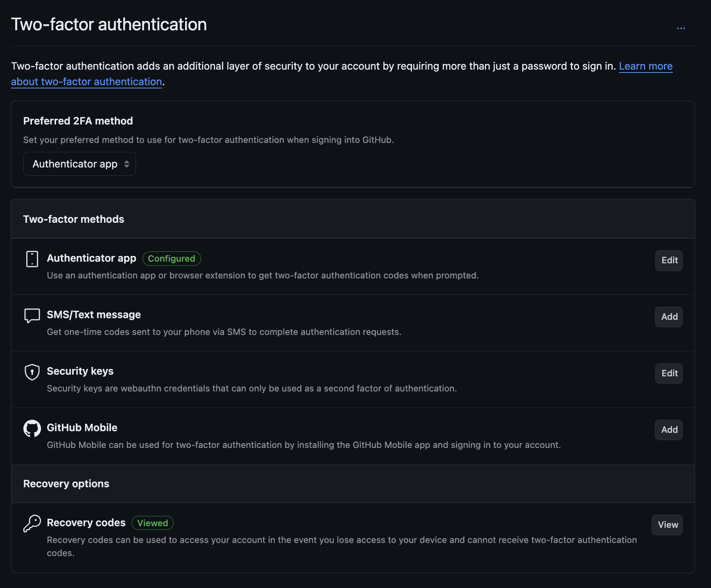Open the three-dot options menu
This screenshot has width=711, height=588.
click(681, 28)
